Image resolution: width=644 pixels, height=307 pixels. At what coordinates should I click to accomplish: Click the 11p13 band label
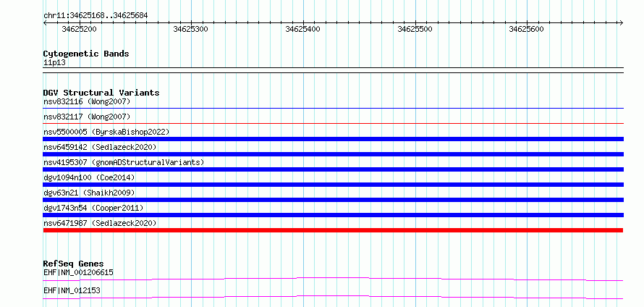[54, 63]
